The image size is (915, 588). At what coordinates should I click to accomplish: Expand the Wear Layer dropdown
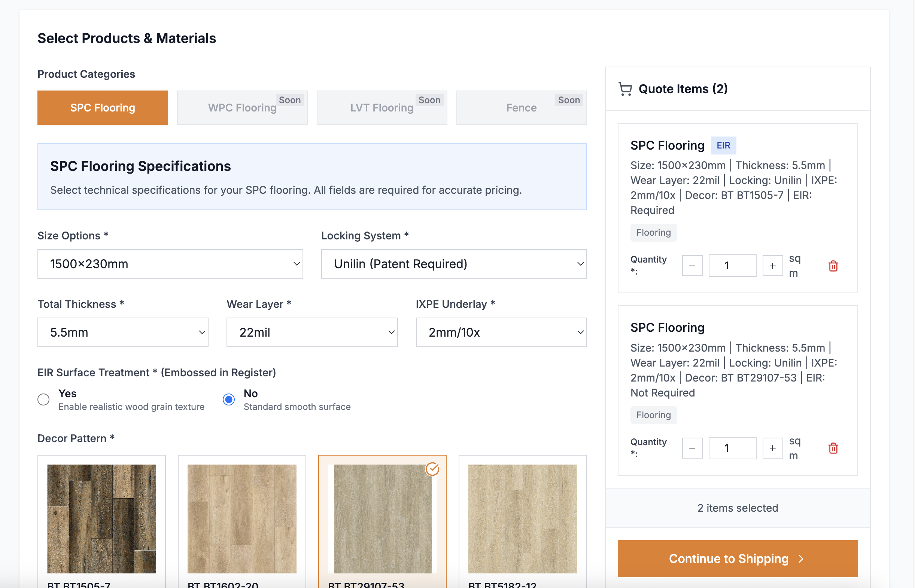pyautogui.click(x=312, y=332)
